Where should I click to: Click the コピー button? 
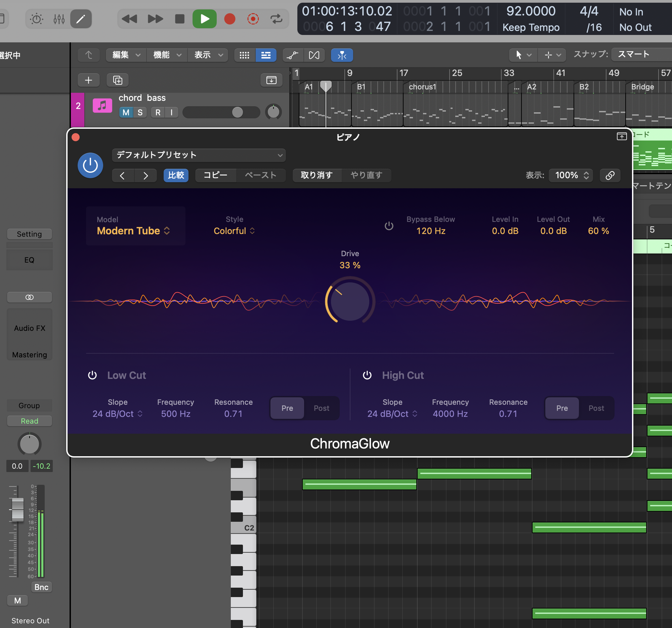pos(215,175)
